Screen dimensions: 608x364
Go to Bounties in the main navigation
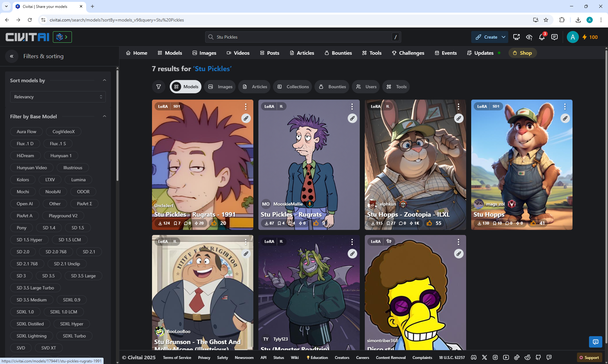(338, 53)
